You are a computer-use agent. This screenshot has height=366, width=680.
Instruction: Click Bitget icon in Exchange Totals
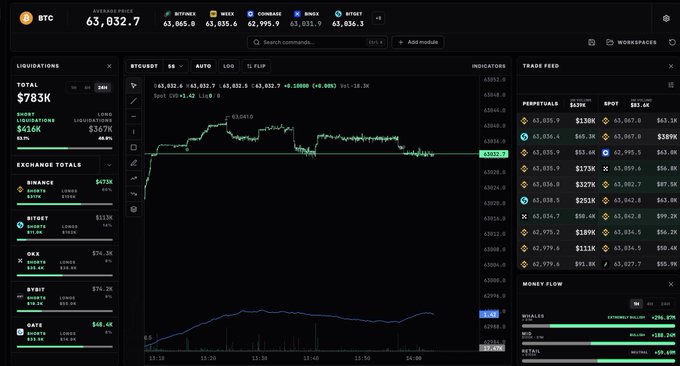point(20,225)
